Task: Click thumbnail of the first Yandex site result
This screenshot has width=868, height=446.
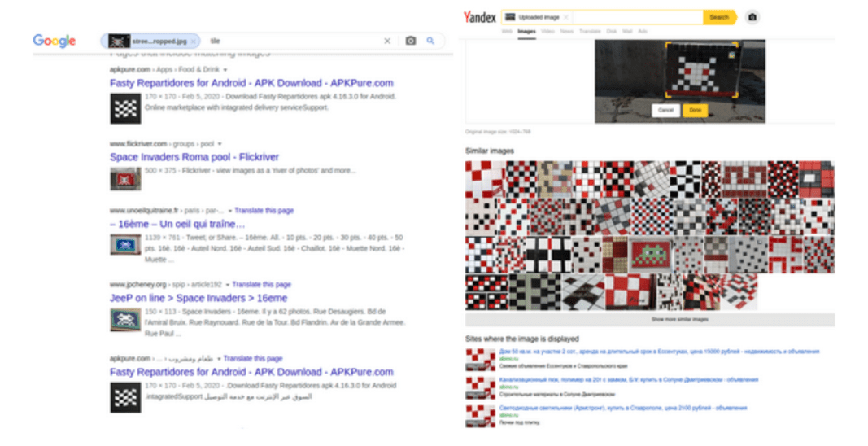Action: click(481, 360)
